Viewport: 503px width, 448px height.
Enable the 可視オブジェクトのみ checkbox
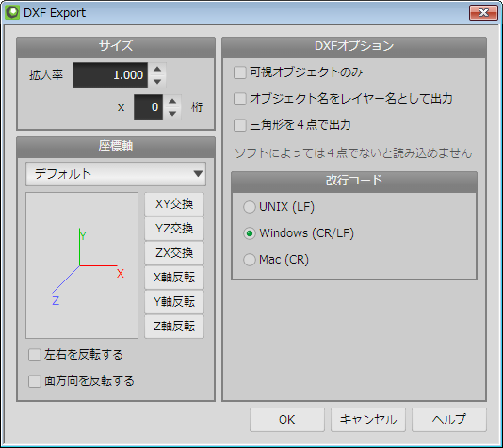(240, 72)
